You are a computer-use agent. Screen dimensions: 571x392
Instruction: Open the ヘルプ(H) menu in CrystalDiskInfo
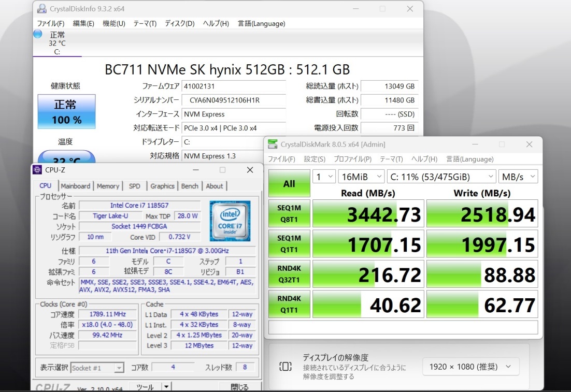(216, 24)
